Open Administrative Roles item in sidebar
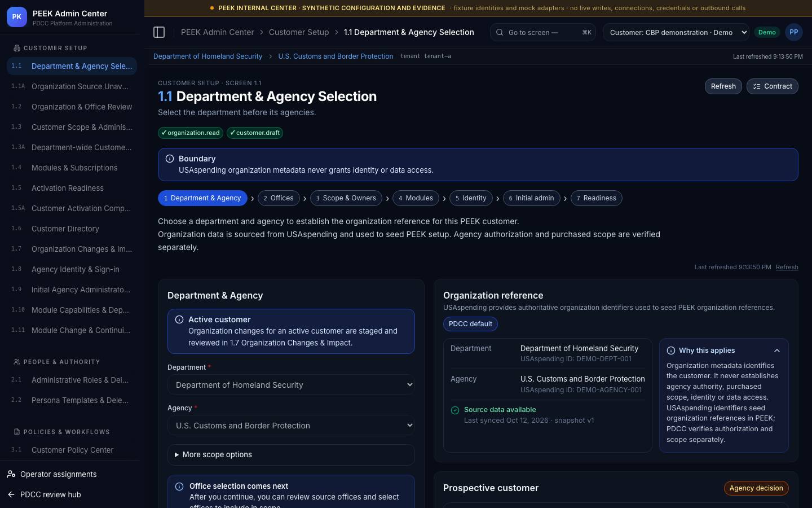Image resolution: width=812 pixels, height=508 pixels. click(x=72, y=380)
